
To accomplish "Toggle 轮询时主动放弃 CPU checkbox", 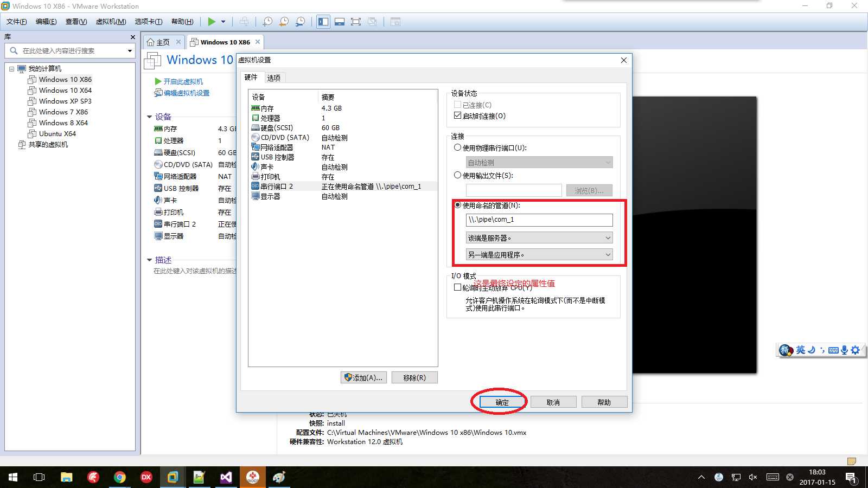I will click(x=457, y=287).
